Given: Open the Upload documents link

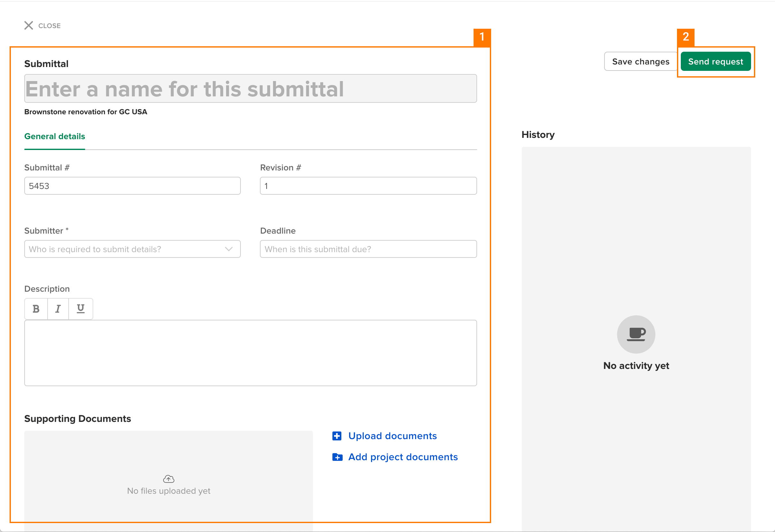Looking at the screenshot, I should (392, 436).
